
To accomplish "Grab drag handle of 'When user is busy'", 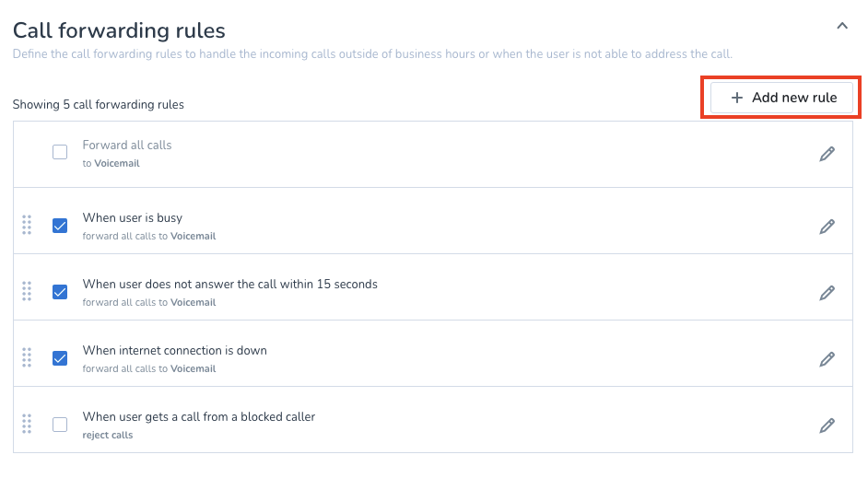I will click(x=27, y=225).
